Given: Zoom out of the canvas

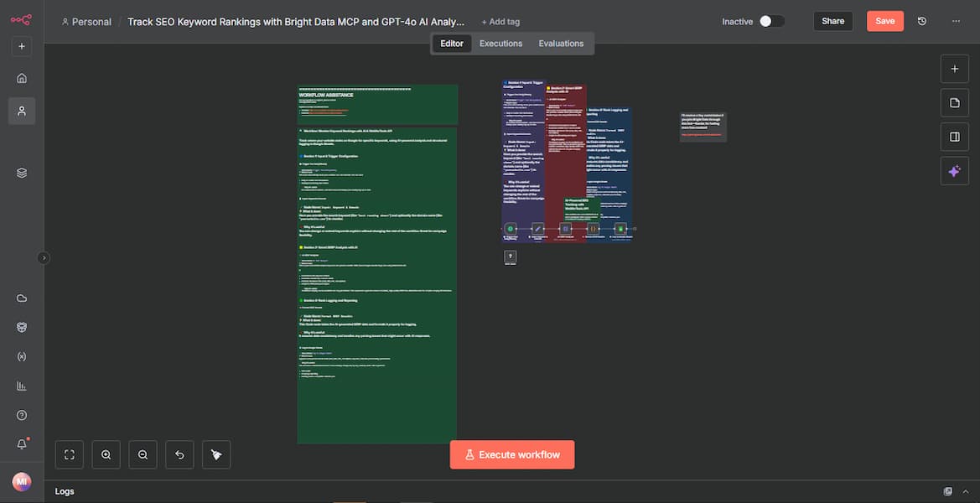Looking at the screenshot, I should (143, 454).
